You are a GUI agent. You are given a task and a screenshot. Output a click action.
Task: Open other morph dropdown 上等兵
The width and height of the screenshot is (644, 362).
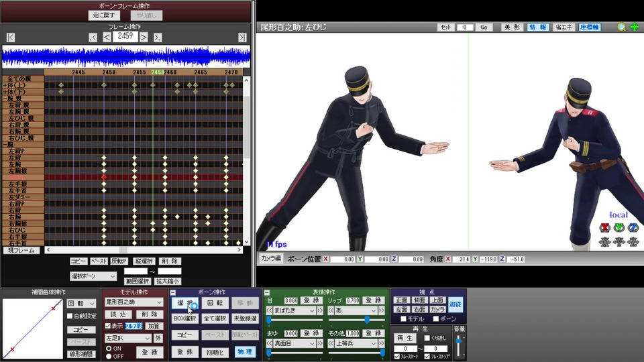tap(356, 343)
